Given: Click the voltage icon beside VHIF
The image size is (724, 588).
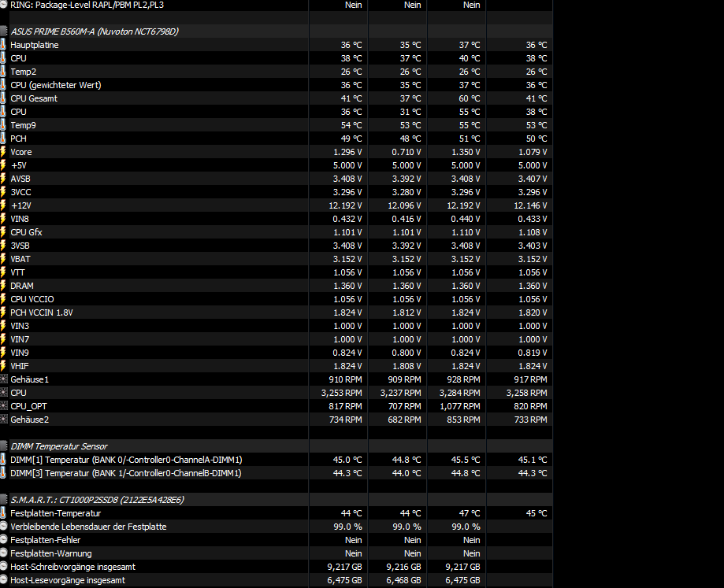Looking at the screenshot, I should (x=3, y=366).
